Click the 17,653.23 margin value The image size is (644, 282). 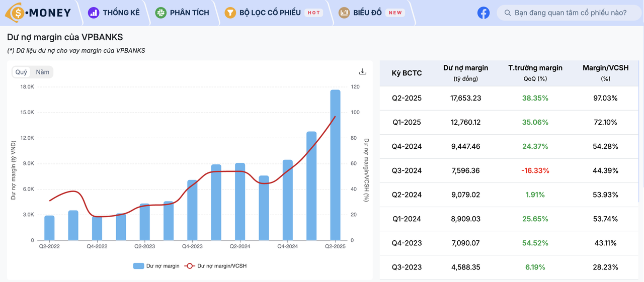pos(465,98)
